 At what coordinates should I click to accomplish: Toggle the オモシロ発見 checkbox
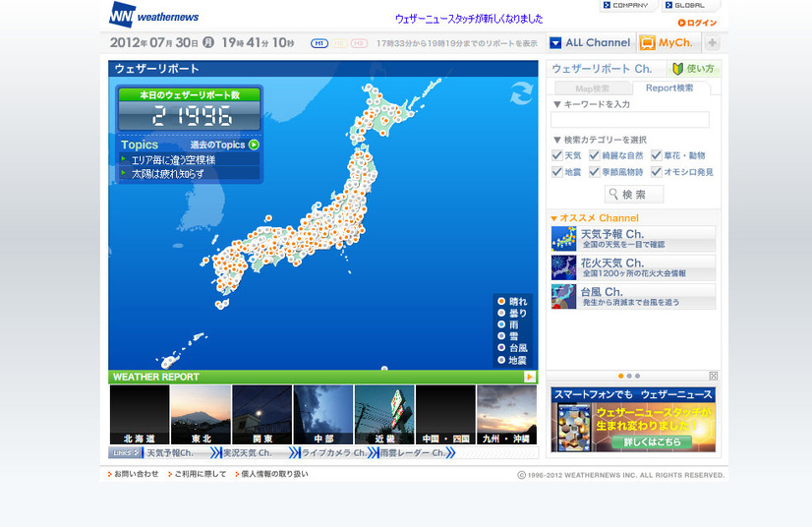pyautogui.click(x=656, y=172)
